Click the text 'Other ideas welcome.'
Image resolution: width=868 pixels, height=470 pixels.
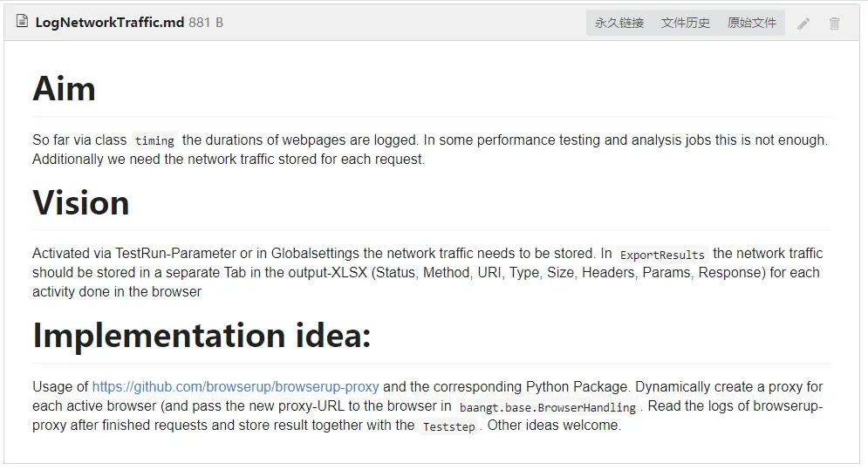tap(557, 426)
